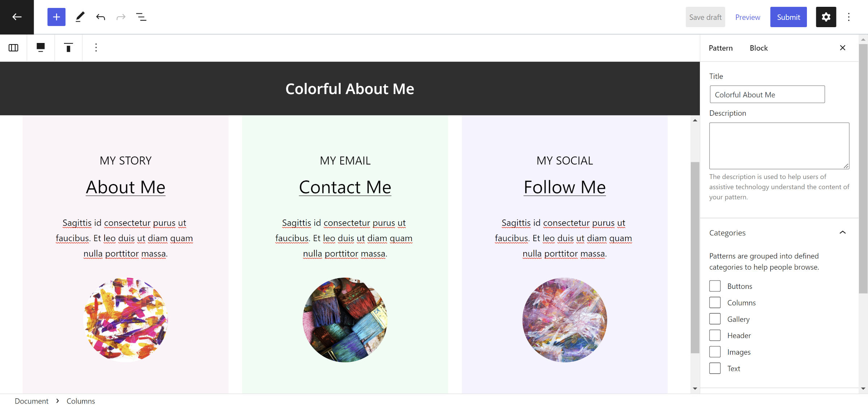Check the Text category
This screenshot has height=406, width=868.
(x=715, y=368)
